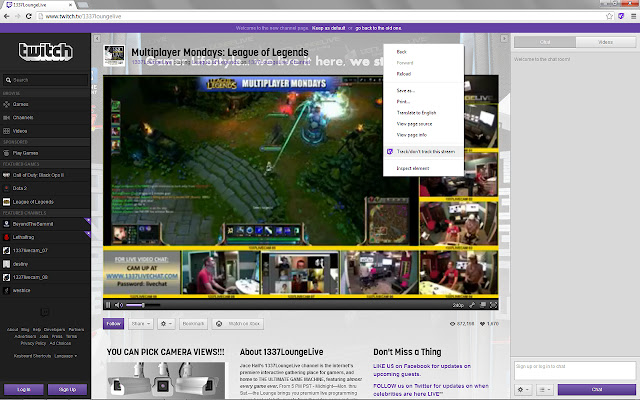Select Back in context menu

click(x=423, y=52)
